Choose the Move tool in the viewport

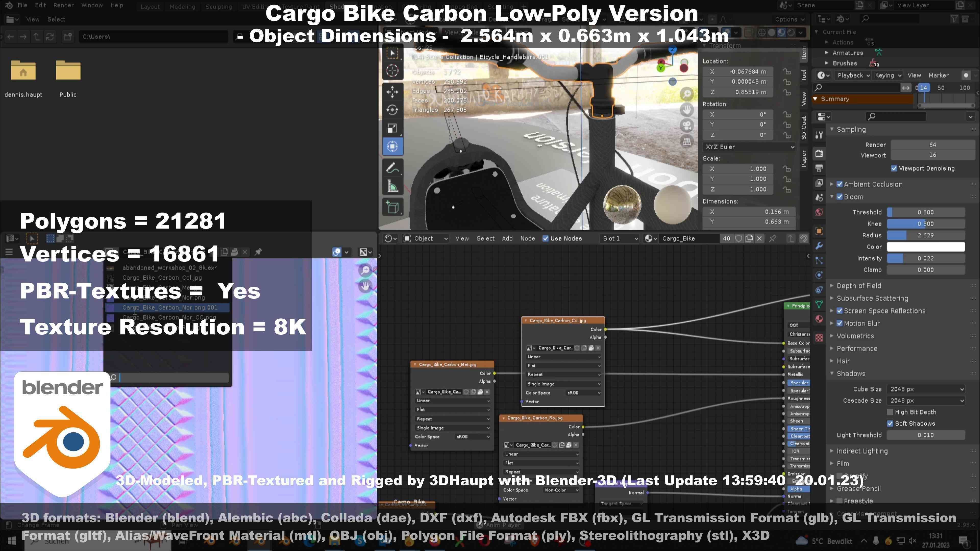coord(392,92)
